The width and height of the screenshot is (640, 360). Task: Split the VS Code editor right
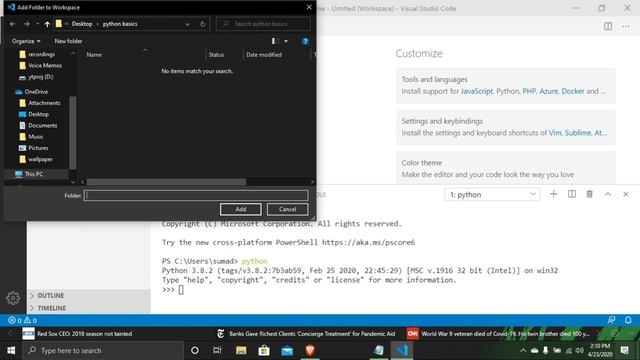608,26
